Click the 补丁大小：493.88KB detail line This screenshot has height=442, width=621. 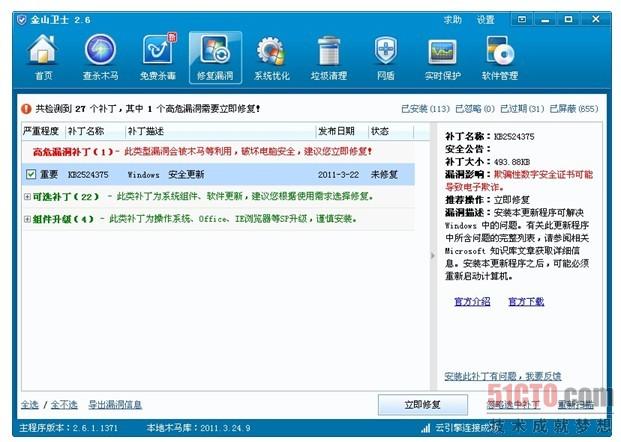[x=487, y=162]
